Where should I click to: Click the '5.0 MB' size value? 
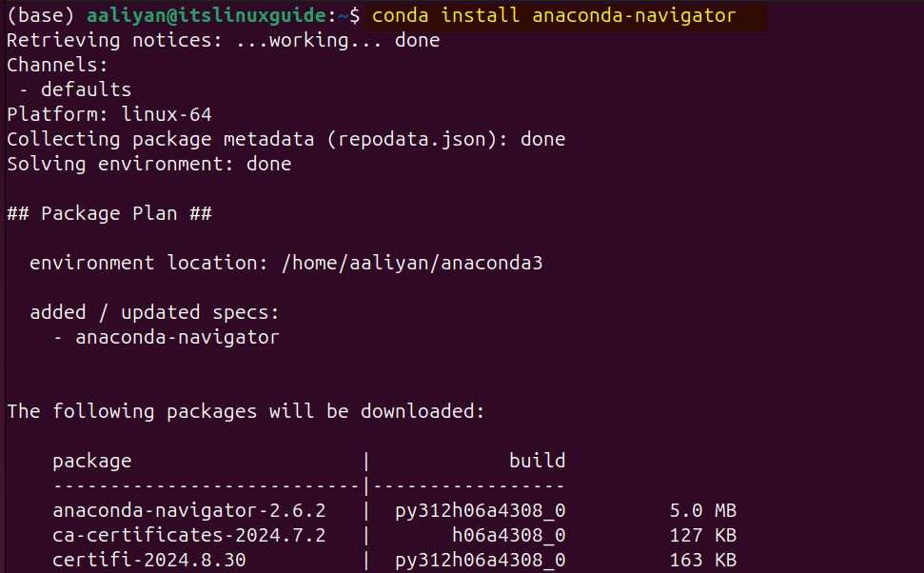[702, 510]
